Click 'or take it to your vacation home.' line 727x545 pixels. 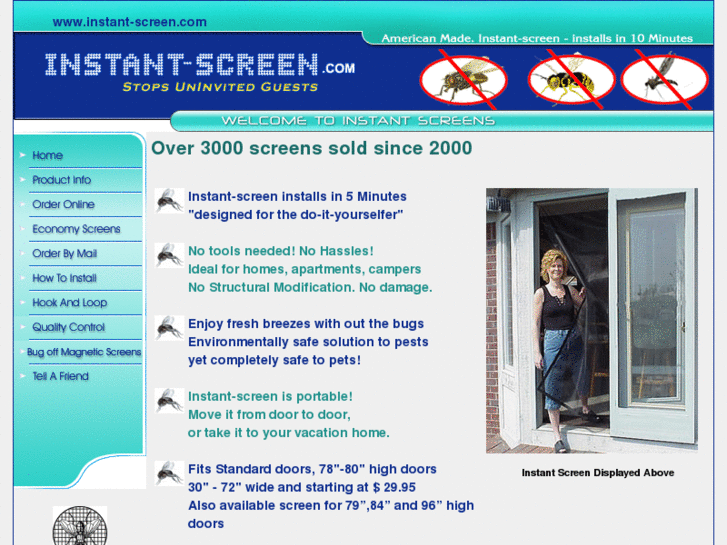[x=288, y=433]
